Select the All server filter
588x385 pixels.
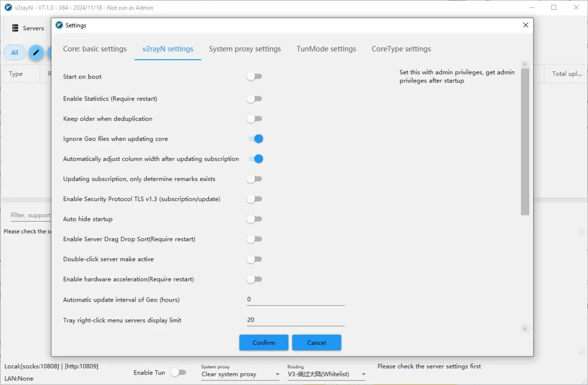click(14, 52)
